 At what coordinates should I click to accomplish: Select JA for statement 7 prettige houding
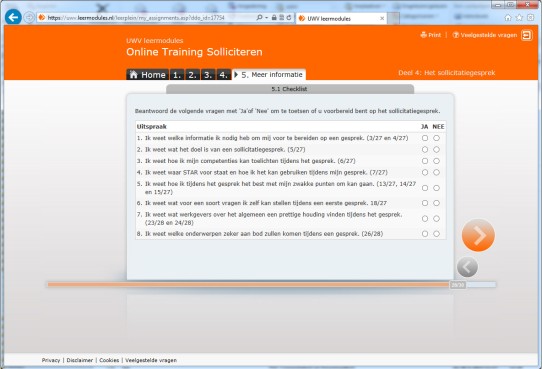coord(425,219)
